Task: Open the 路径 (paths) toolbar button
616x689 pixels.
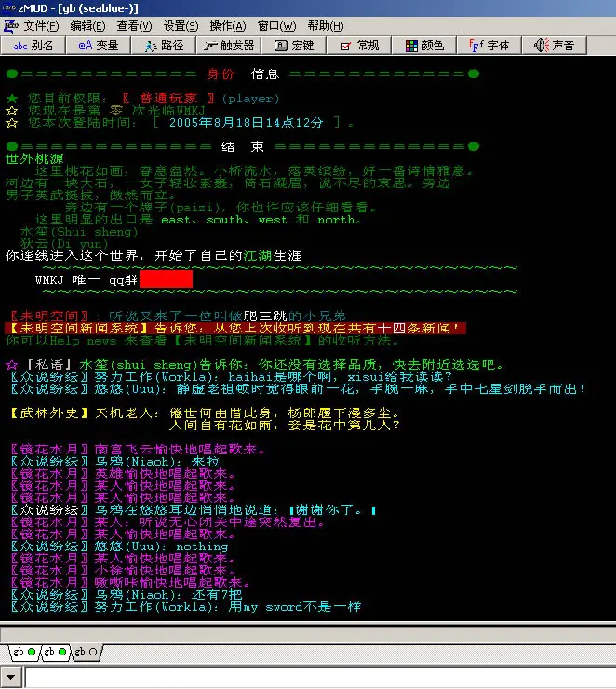Action: click(163, 46)
